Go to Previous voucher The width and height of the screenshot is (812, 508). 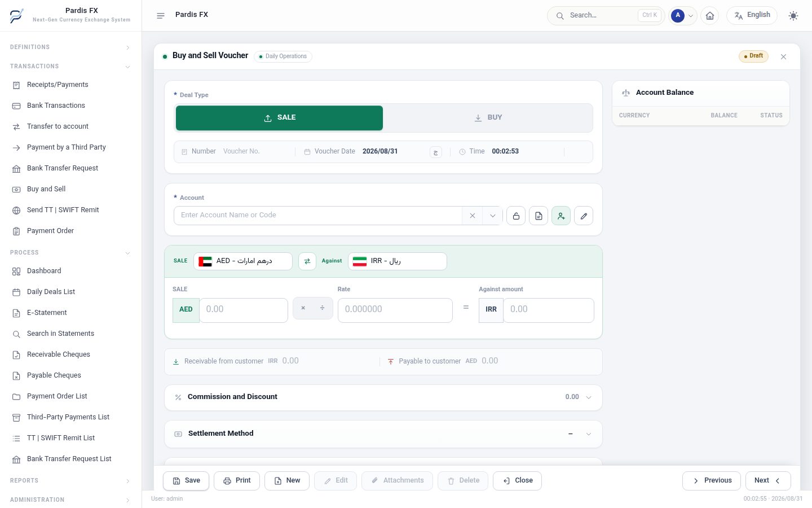click(x=712, y=481)
